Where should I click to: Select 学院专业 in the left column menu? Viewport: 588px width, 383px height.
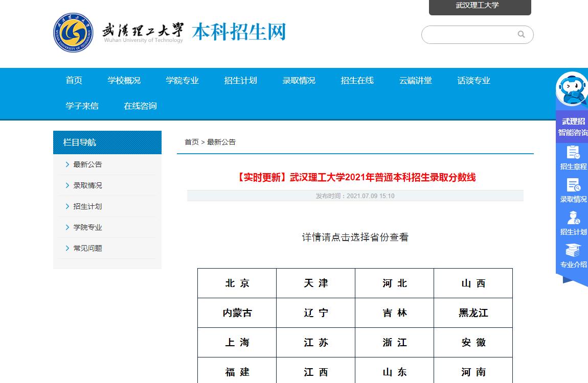click(87, 227)
